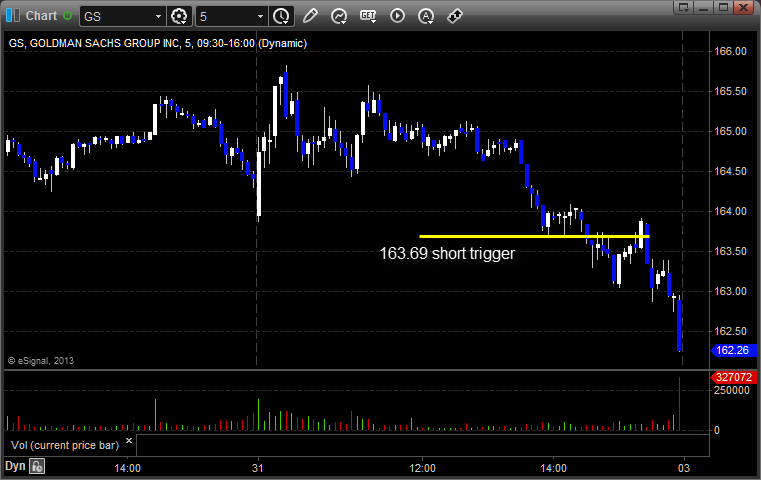Remove the Vol study with its X
Screen dimensions: 761x480
pyautogui.click(x=129, y=441)
